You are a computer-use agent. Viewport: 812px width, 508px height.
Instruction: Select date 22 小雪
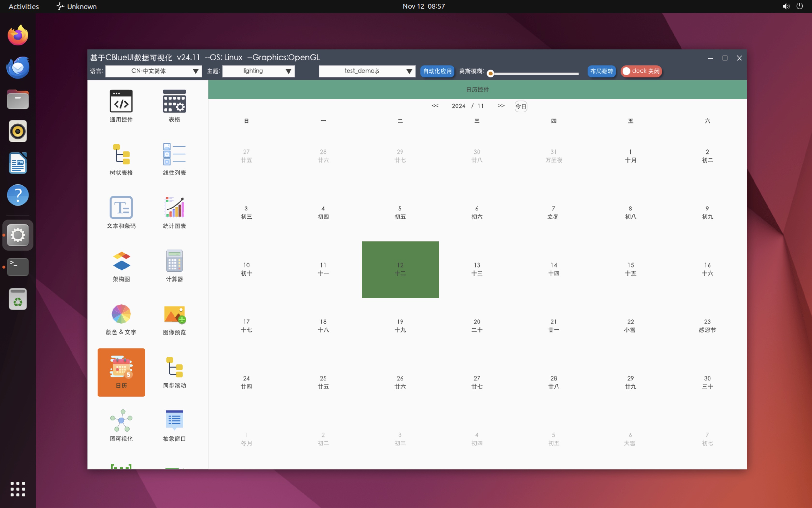pyautogui.click(x=631, y=326)
